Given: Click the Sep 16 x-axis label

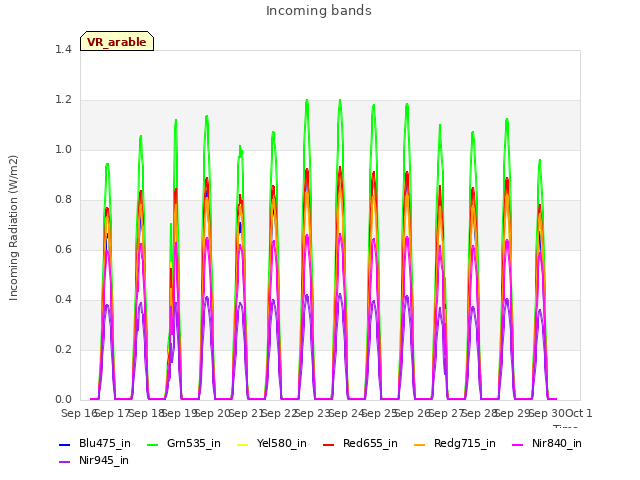Looking at the screenshot, I should click(x=79, y=413).
